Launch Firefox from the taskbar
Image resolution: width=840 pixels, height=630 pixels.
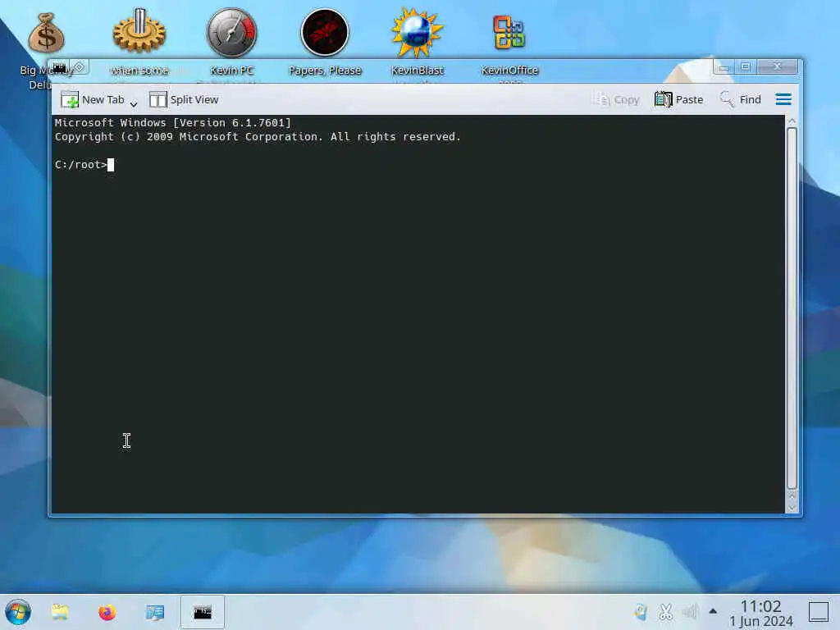pyautogui.click(x=107, y=612)
